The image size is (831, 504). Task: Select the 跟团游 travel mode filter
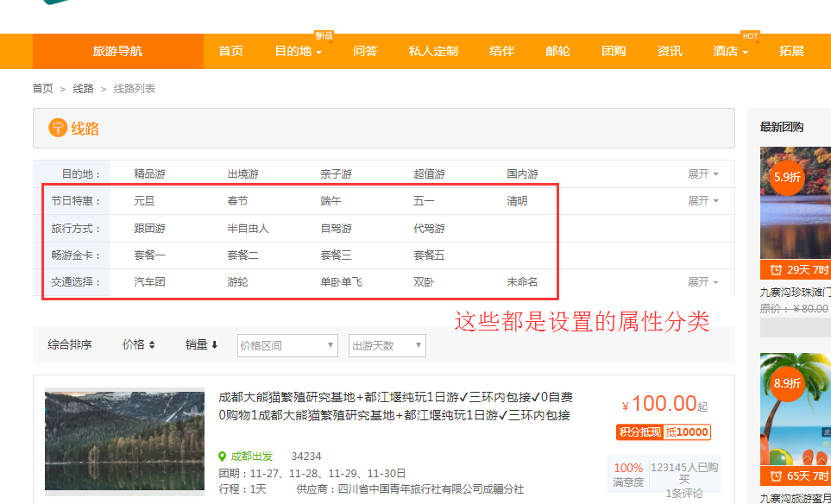[x=149, y=229]
